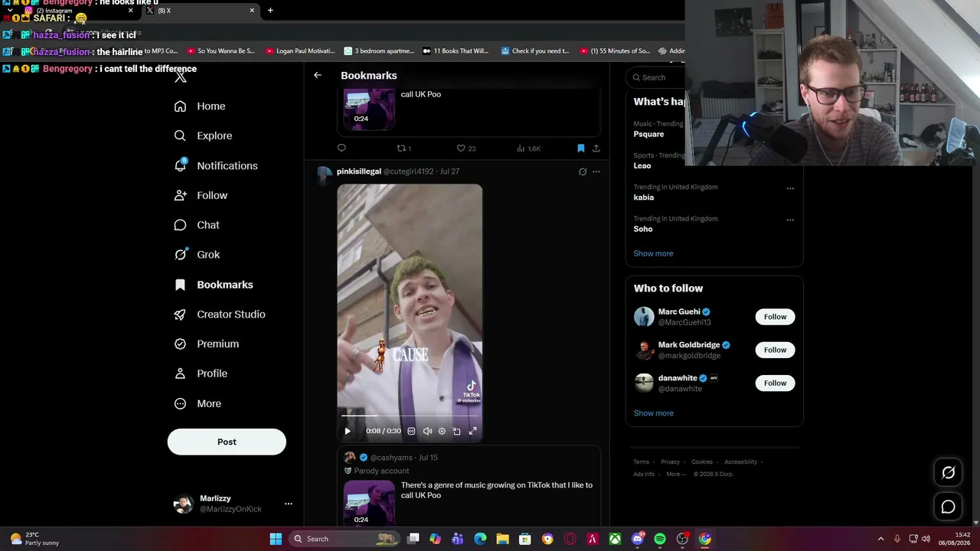This screenshot has width=980, height=551.
Task: Open the floating messages button
Action: 948,507
